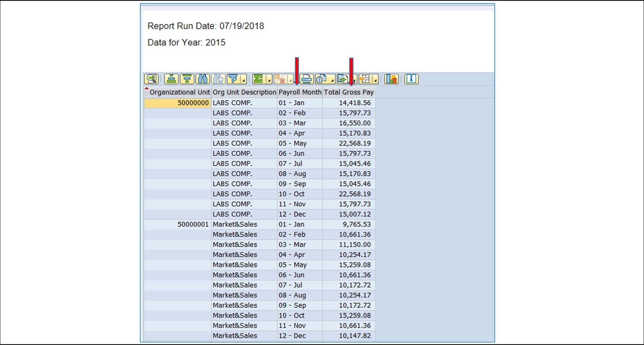Click the Export data icon
The height and width of the screenshot is (345, 644).
pyautogui.click(x=342, y=79)
